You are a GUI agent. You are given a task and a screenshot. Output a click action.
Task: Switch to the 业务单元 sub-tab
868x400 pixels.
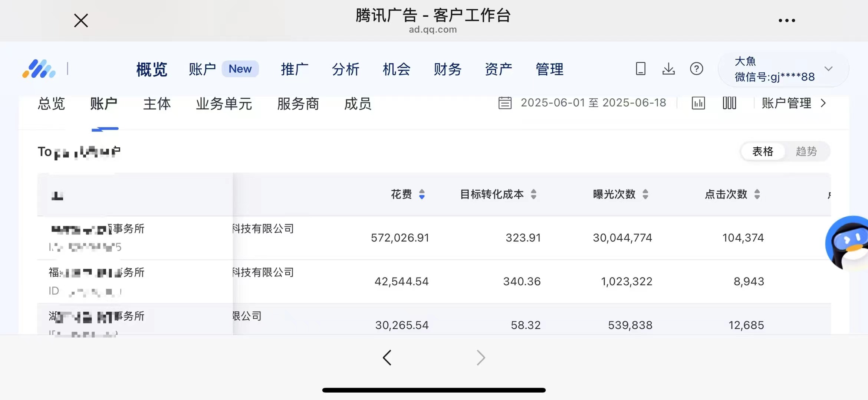pos(224,104)
